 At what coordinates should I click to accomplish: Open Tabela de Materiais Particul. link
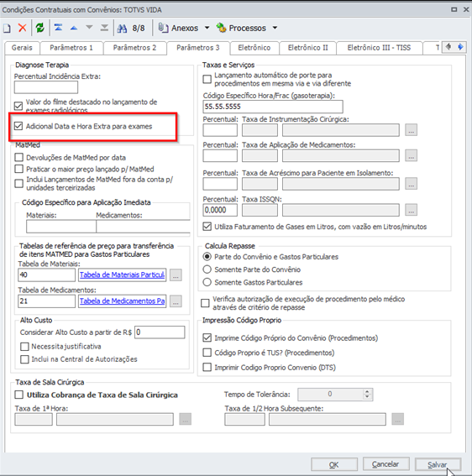point(122,275)
